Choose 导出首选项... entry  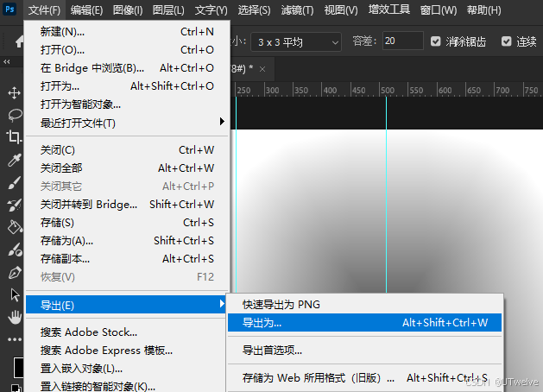(x=364, y=350)
